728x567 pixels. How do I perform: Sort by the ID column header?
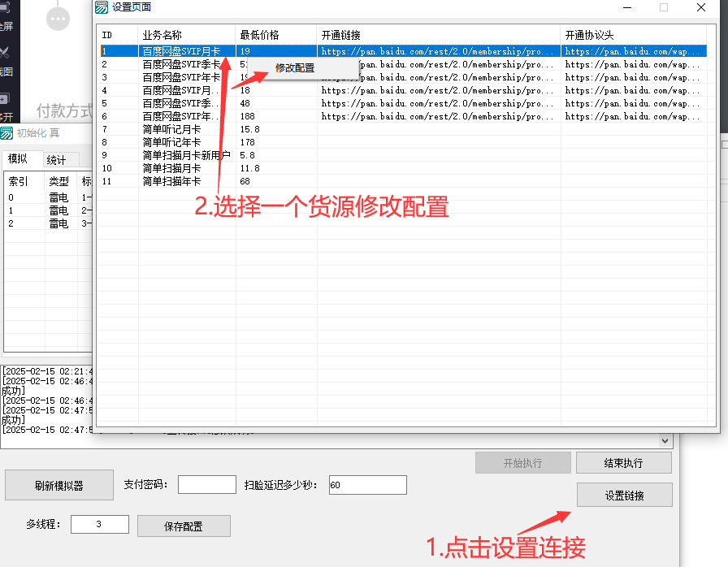tap(119, 35)
